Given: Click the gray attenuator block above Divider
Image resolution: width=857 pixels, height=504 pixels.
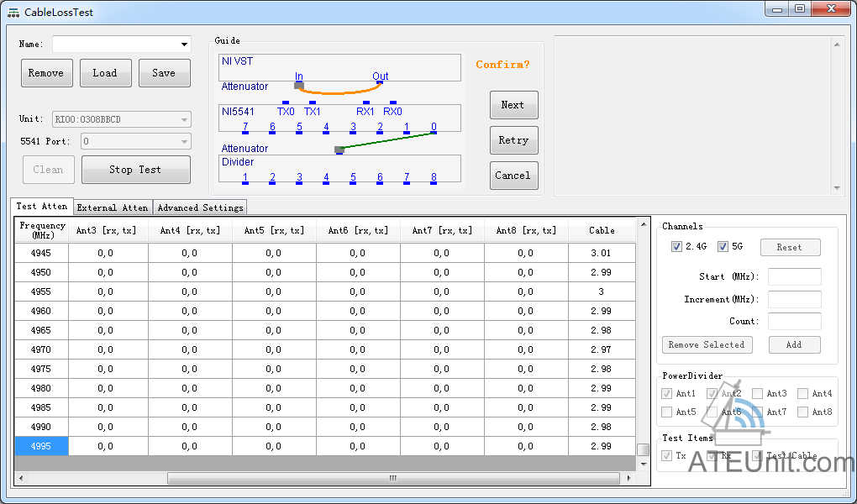Looking at the screenshot, I should coord(339,150).
